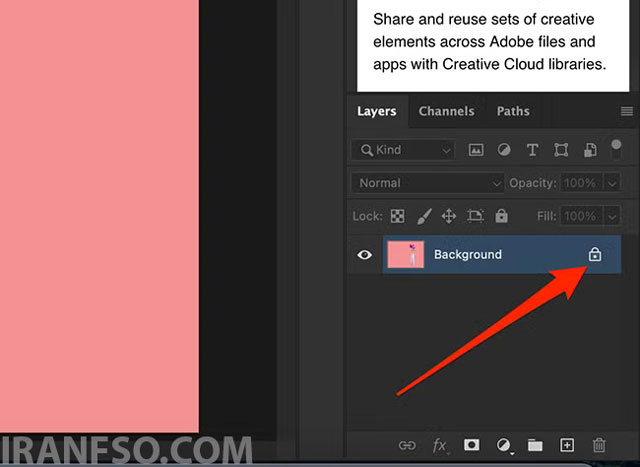
Task: Filter for adjustment layers icon
Action: 504,150
